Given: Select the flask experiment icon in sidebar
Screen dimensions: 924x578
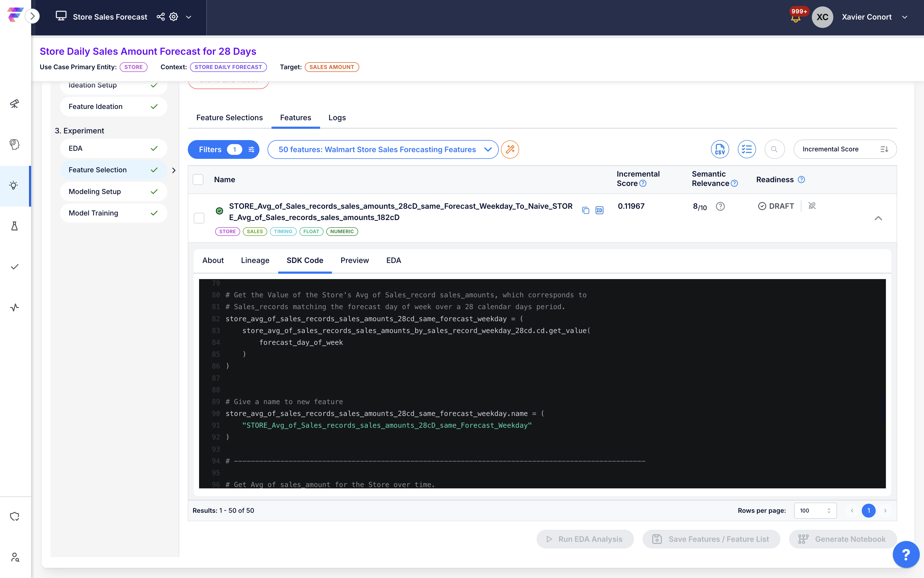Looking at the screenshot, I should (14, 226).
